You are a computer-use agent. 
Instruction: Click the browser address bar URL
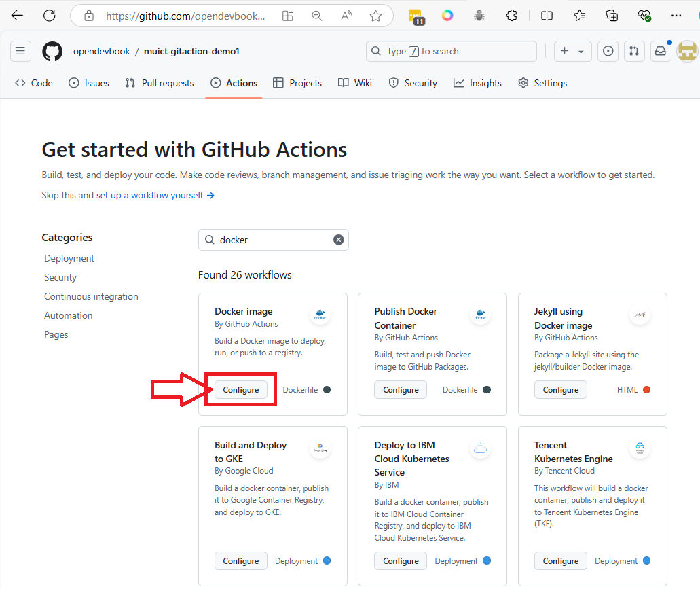[x=185, y=16]
